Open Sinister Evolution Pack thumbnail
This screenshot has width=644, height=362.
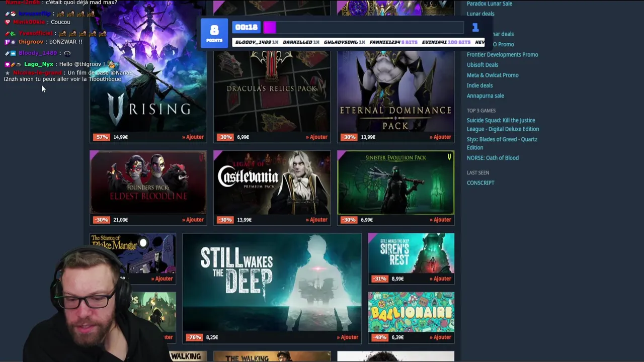click(x=395, y=183)
